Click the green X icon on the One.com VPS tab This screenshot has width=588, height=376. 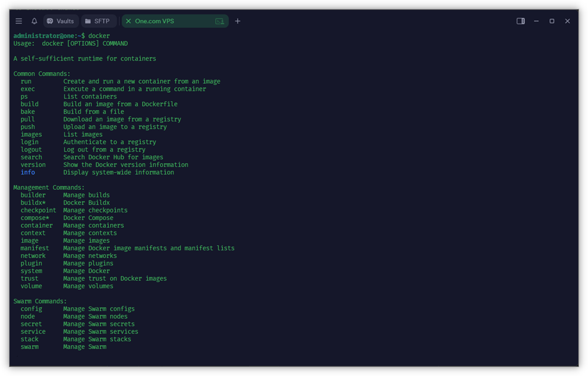coord(128,21)
